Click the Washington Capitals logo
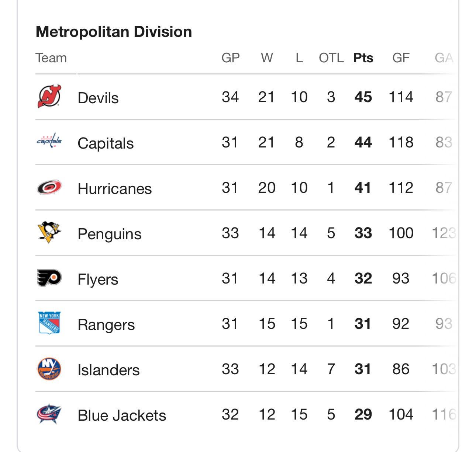Image resolution: width=476 pixels, height=452 pixels. [x=49, y=141]
